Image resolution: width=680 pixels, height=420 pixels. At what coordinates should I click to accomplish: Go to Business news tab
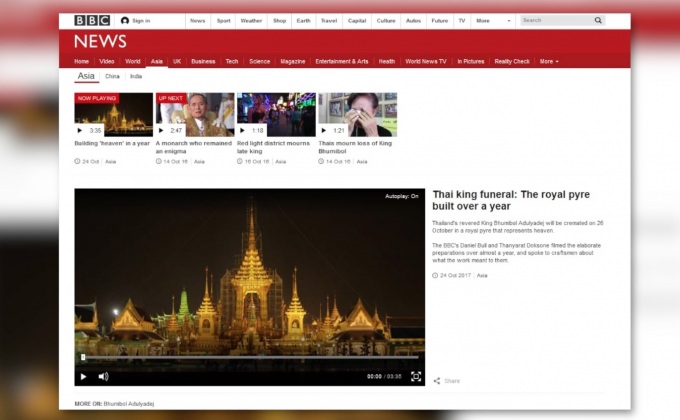(203, 62)
